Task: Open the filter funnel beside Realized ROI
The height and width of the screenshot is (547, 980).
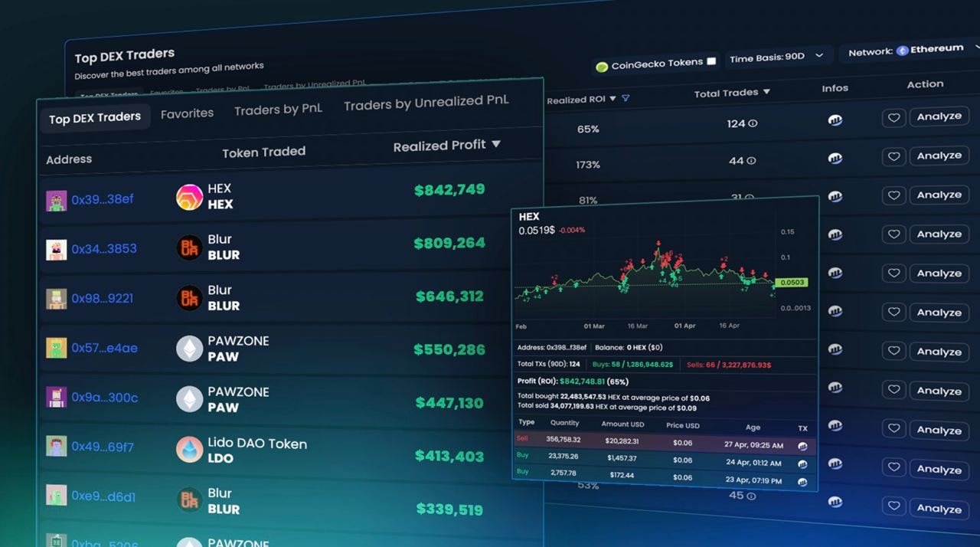Action: [x=626, y=98]
